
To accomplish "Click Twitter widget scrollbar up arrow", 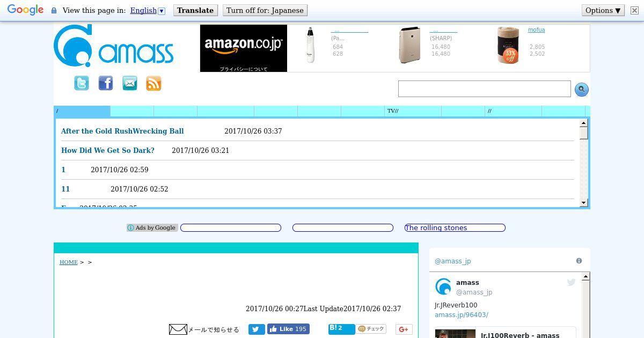I will (586, 276).
